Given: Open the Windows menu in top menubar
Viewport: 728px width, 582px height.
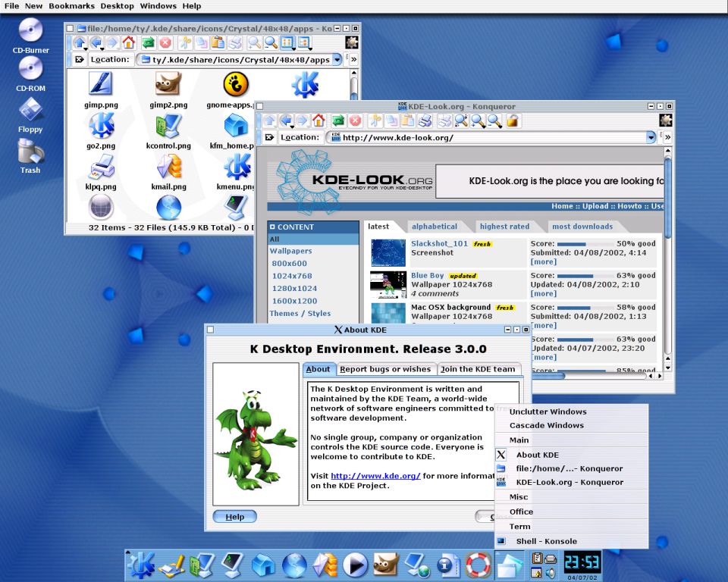Looking at the screenshot, I should [x=158, y=6].
